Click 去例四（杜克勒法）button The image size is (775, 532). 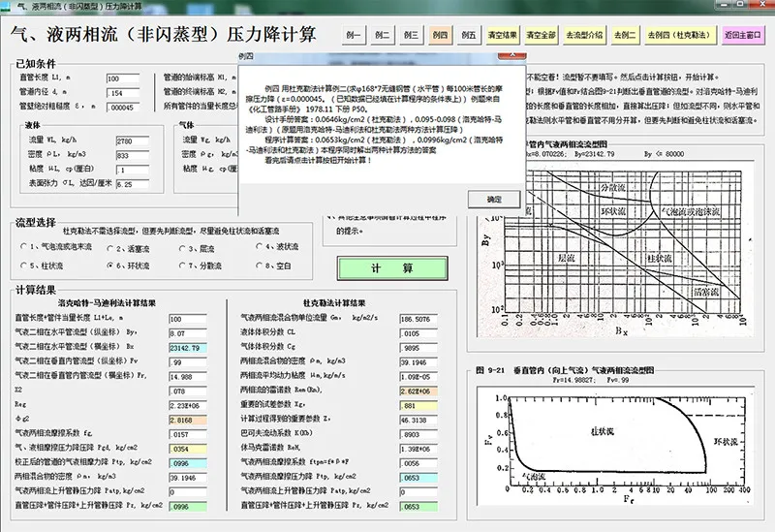pos(680,35)
